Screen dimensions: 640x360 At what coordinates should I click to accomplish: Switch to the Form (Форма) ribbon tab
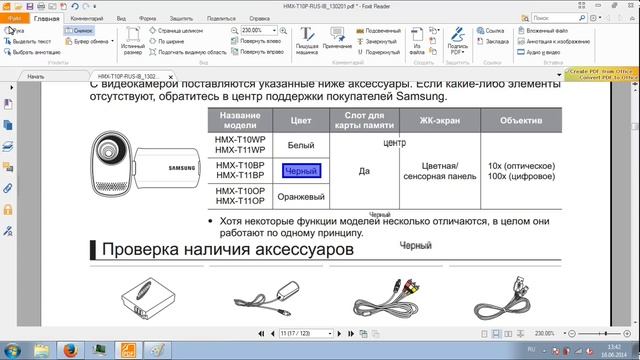click(x=147, y=18)
